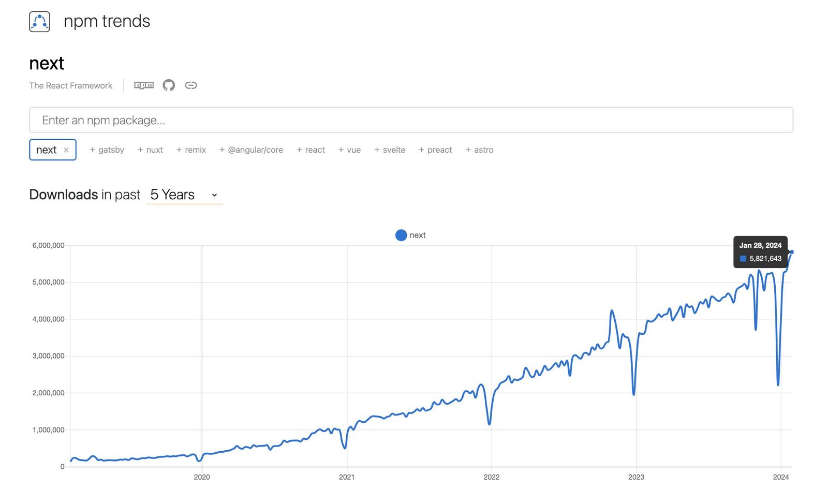
Task: Select the react comparison suggestion
Action: [310, 150]
